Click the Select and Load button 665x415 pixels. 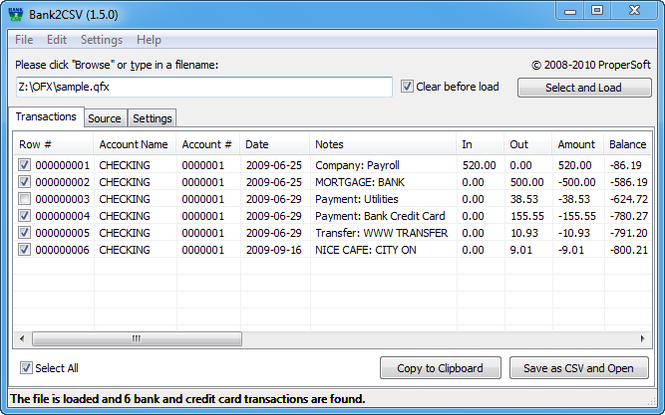584,87
